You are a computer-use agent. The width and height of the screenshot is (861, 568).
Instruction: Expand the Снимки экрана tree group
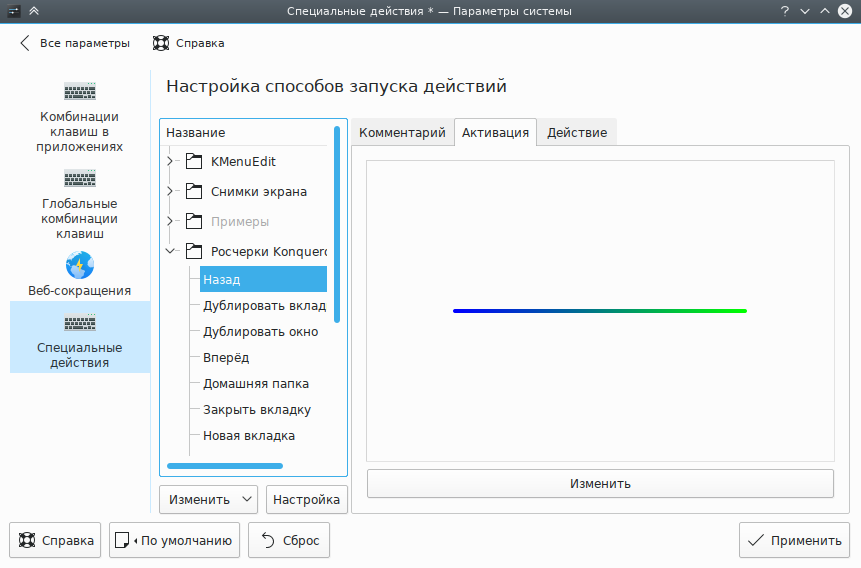coord(171,191)
